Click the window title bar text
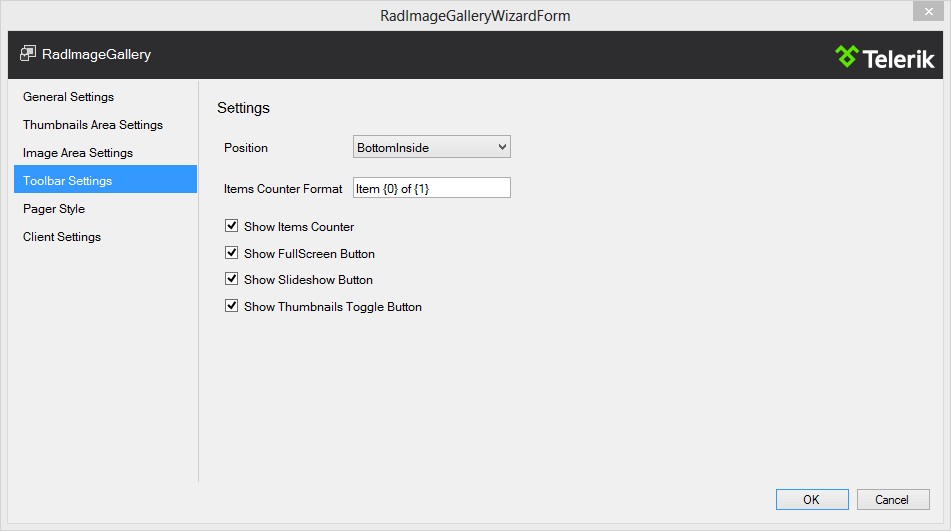This screenshot has width=951, height=531. point(475,16)
